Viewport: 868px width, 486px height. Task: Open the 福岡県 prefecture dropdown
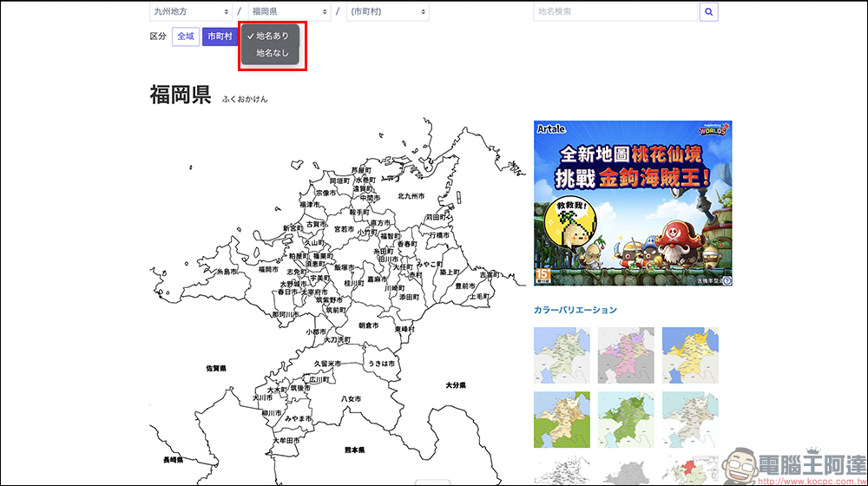tap(289, 11)
